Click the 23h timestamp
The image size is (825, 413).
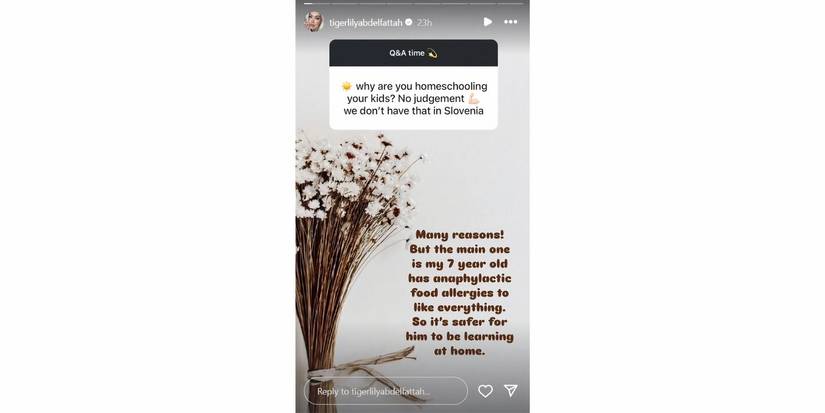tap(425, 23)
